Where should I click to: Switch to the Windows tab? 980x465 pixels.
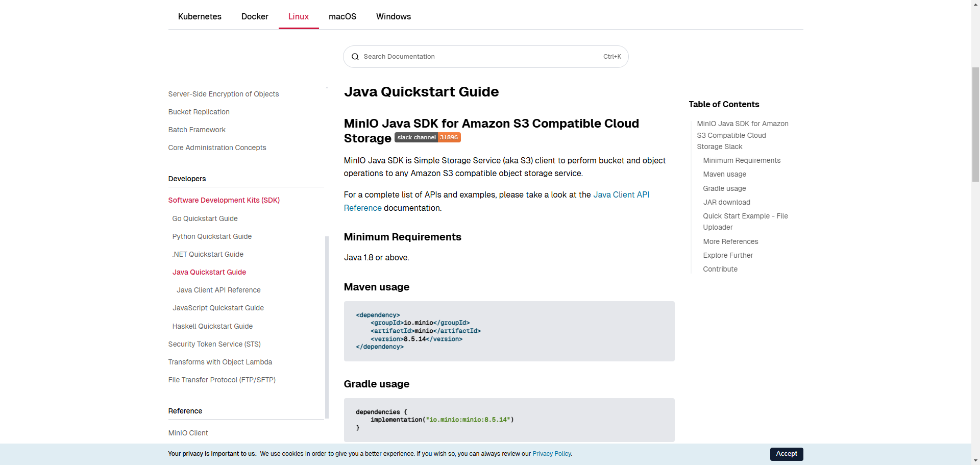click(x=394, y=16)
